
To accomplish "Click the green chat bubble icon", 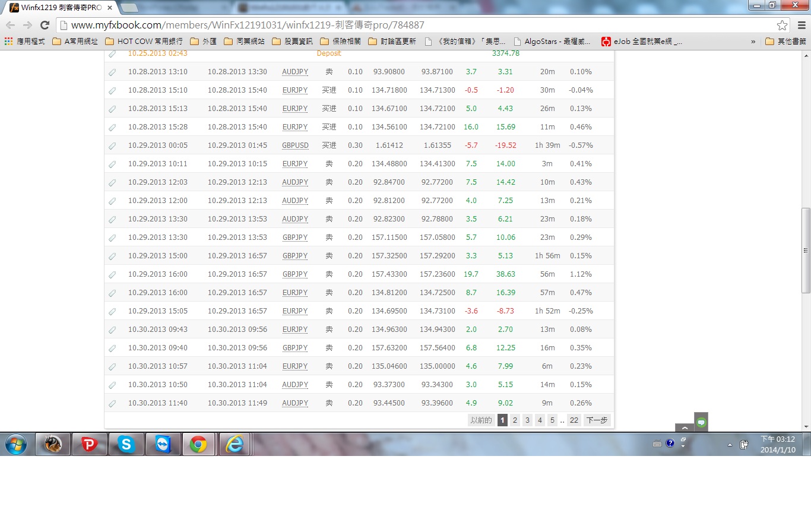I will (701, 422).
